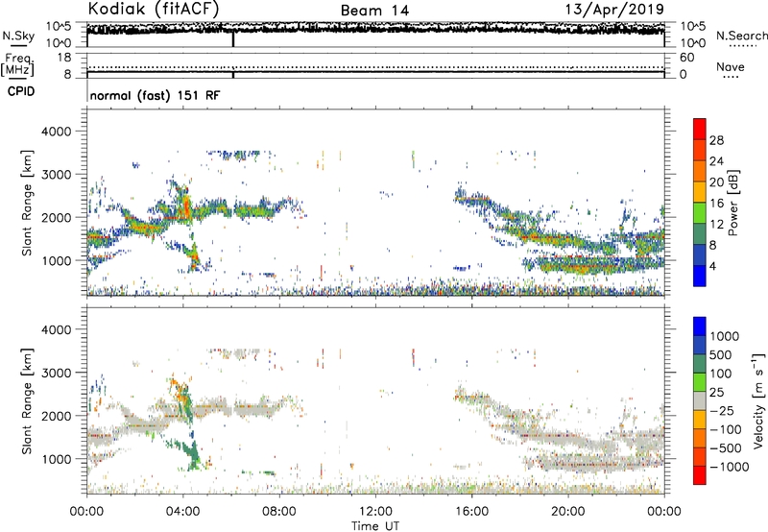Click the light green 12–16 dB Power color segment
The width and height of the screenshot is (768, 532).
(700, 213)
